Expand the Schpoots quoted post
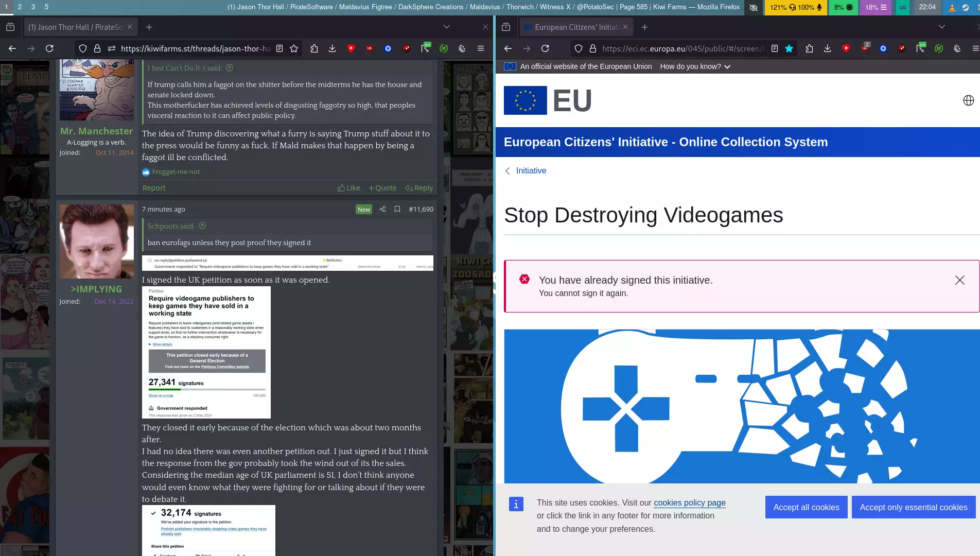This screenshot has height=556, width=980. (202, 226)
